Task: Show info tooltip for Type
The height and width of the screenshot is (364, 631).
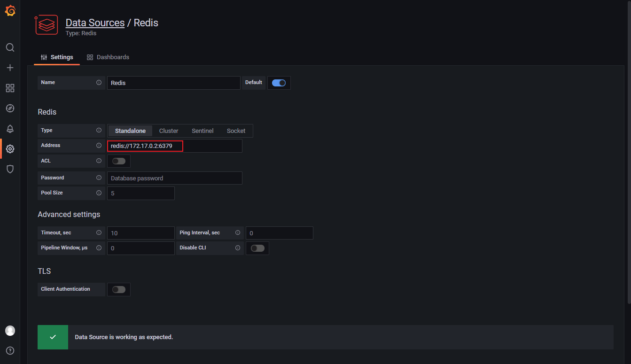Action: 99,130
